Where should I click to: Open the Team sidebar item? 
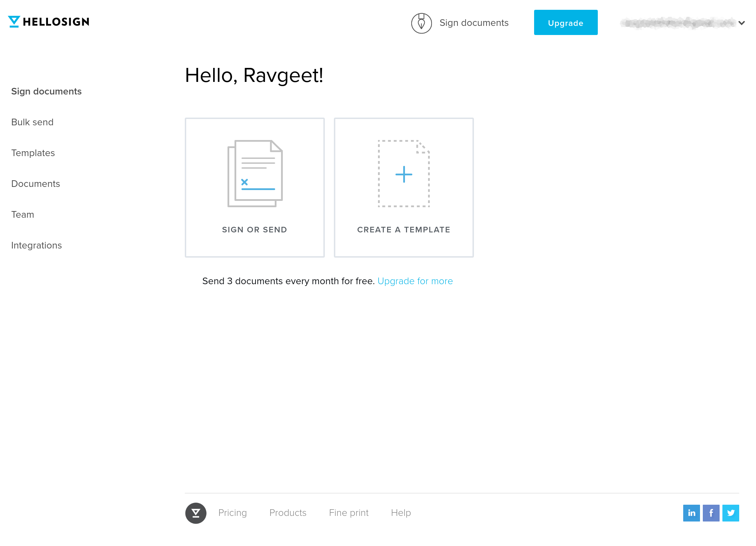point(22,215)
